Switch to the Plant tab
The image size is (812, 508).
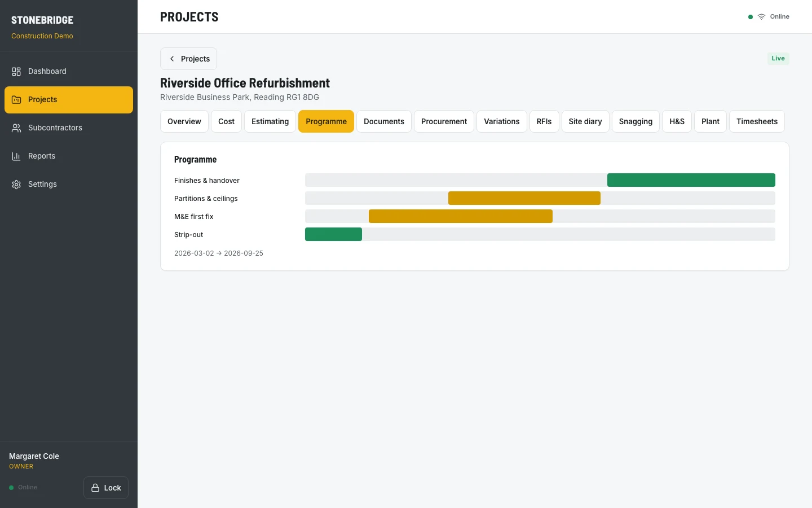(x=710, y=121)
